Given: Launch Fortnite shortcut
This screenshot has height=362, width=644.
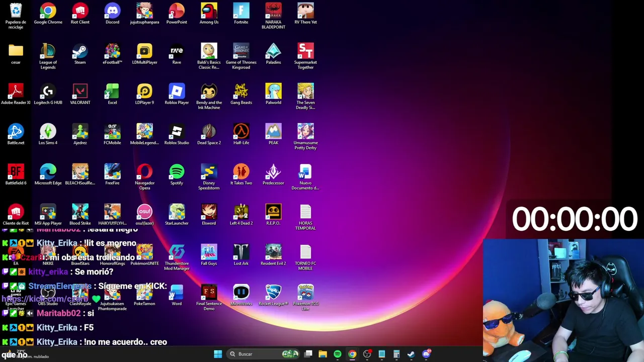Looking at the screenshot, I should tap(241, 14).
